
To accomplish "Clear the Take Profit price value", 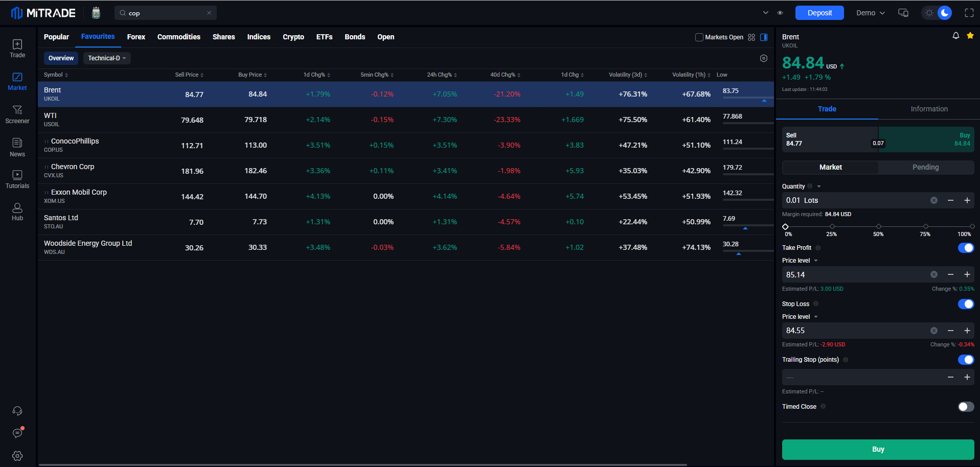I will [934, 274].
